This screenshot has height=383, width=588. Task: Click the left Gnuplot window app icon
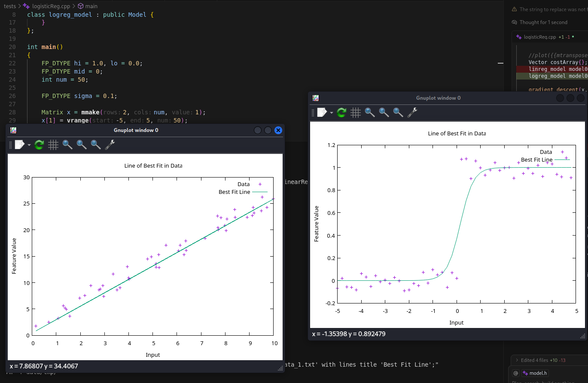pos(13,130)
